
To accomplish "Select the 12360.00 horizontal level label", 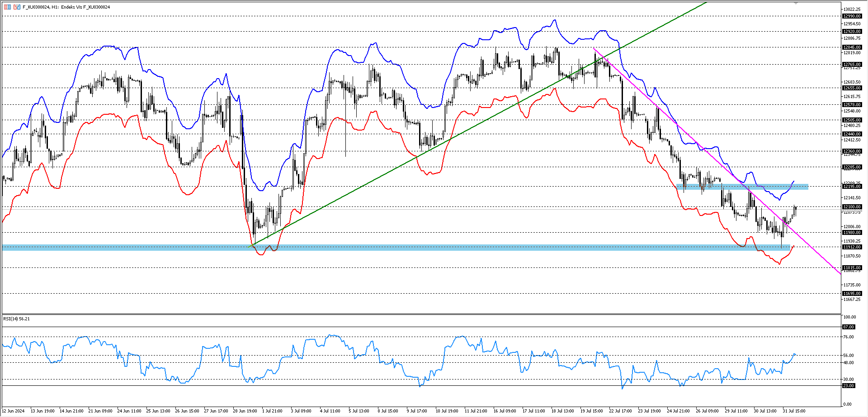I will (852, 151).
